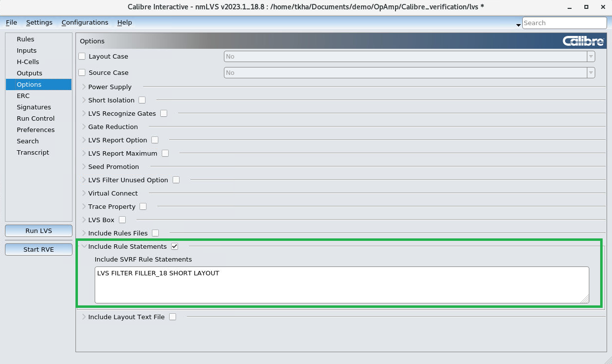Enable the Include Layout Text File checkbox
612x364 pixels.
[x=173, y=317]
